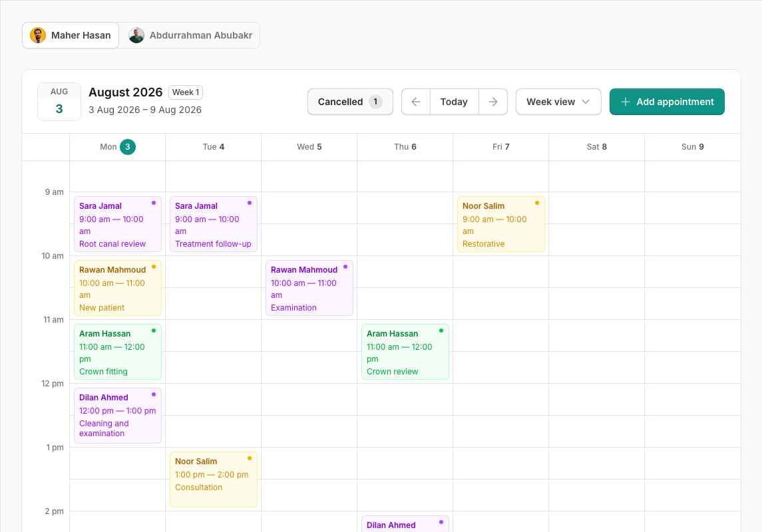Show Cancelled appointments
This screenshot has width=762, height=532.
(350, 102)
